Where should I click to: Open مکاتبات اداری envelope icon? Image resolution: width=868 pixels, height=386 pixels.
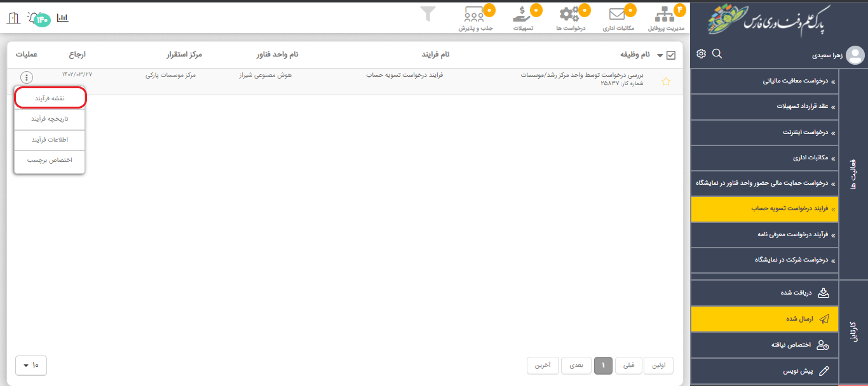pyautogui.click(x=618, y=15)
